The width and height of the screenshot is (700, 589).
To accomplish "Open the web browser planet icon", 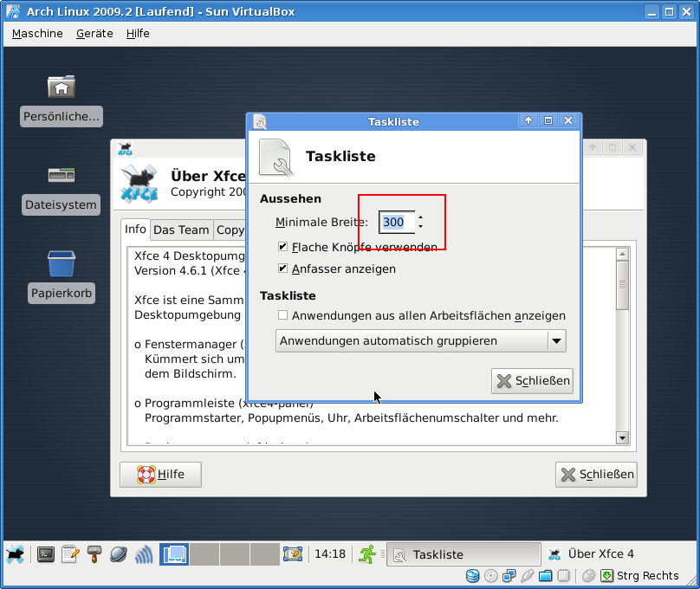I will pyautogui.click(x=119, y=554).
